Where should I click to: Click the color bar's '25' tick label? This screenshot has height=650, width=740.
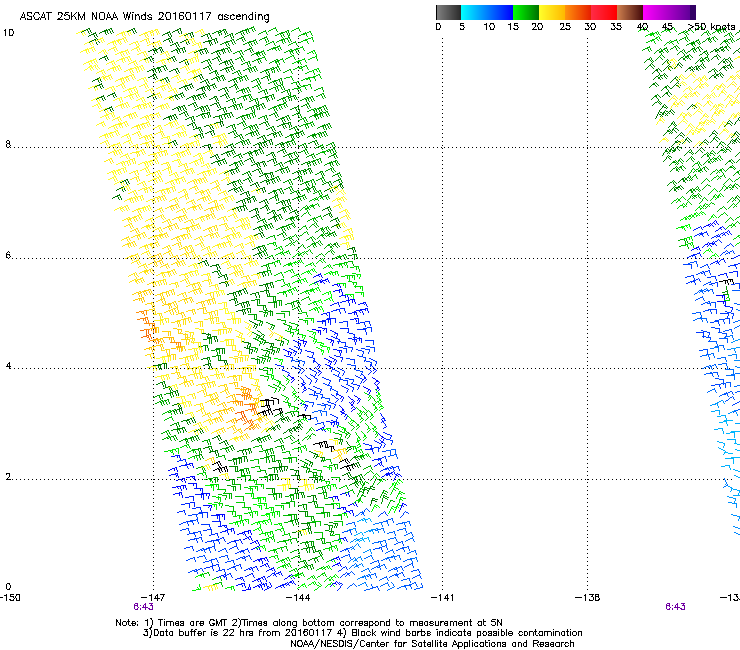[565, 27]
